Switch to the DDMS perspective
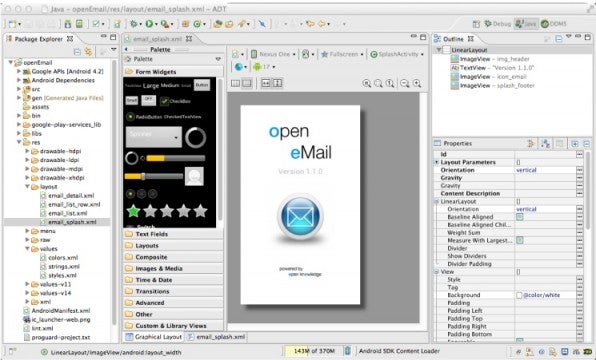 point(554,24)
